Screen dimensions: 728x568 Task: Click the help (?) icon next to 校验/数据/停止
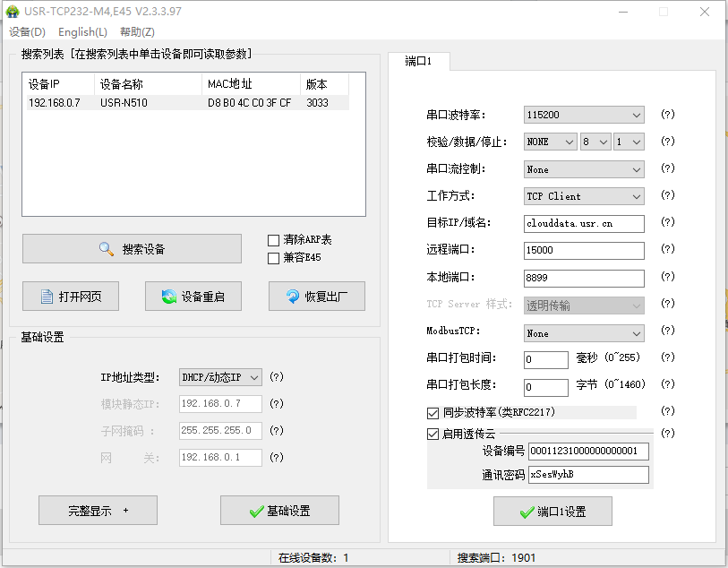coord(668,142)
